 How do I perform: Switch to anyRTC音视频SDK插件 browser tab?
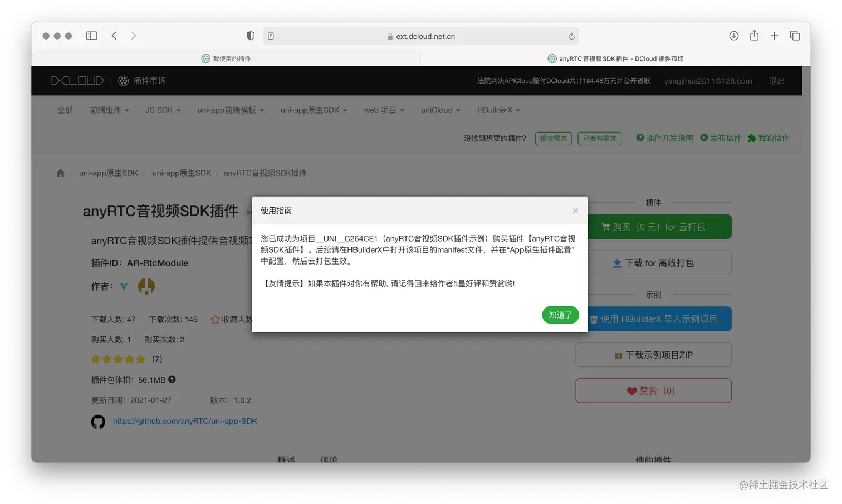tap(615, 58)
